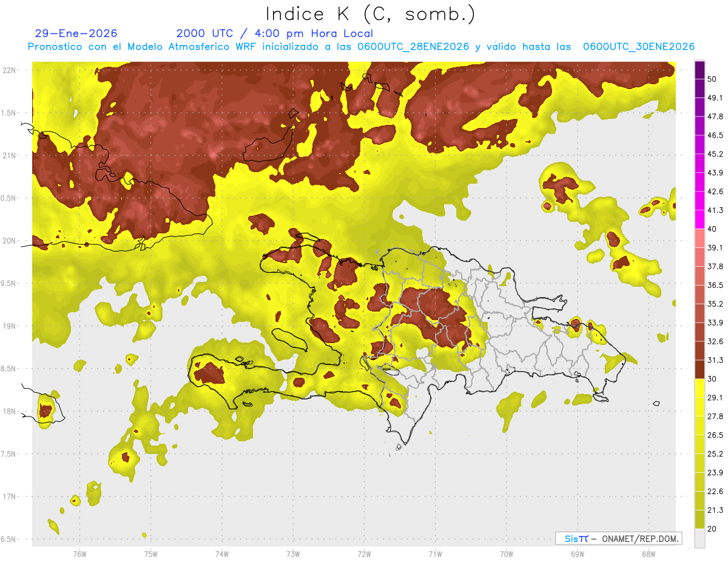Click the "76W" longitude label
Screen dimensions: 728x562
[x=79, y=554]
